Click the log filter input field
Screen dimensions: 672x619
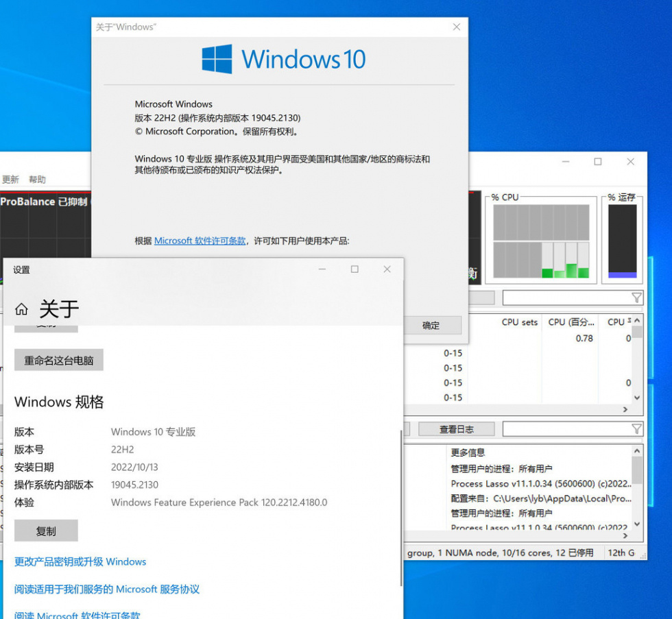pyautogui.click(x=567, y=429)
